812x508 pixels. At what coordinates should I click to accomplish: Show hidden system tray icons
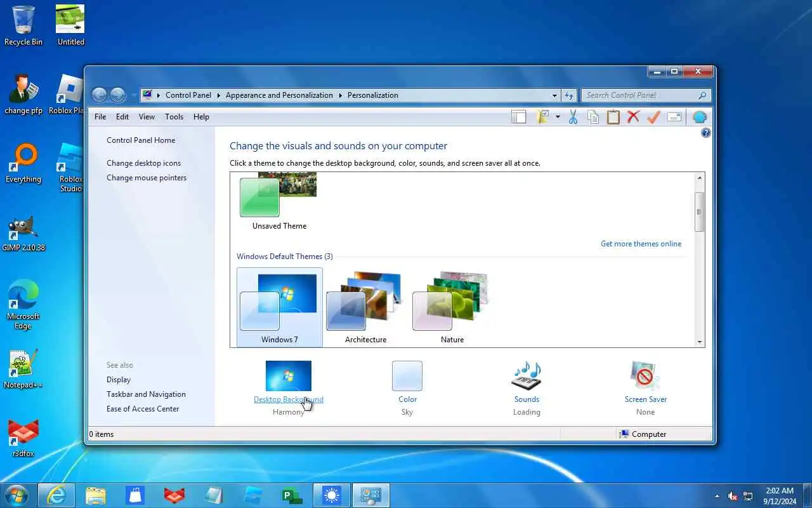pos(717,496)
